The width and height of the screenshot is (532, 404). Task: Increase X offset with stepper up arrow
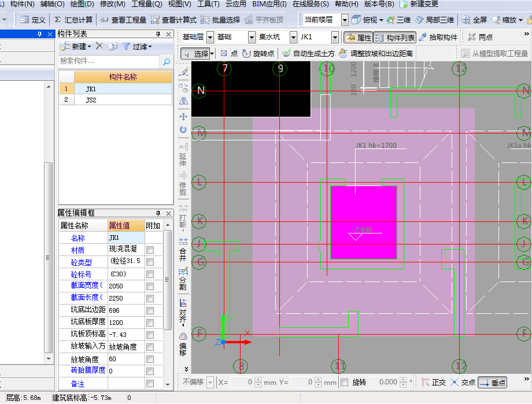point(258,380)
